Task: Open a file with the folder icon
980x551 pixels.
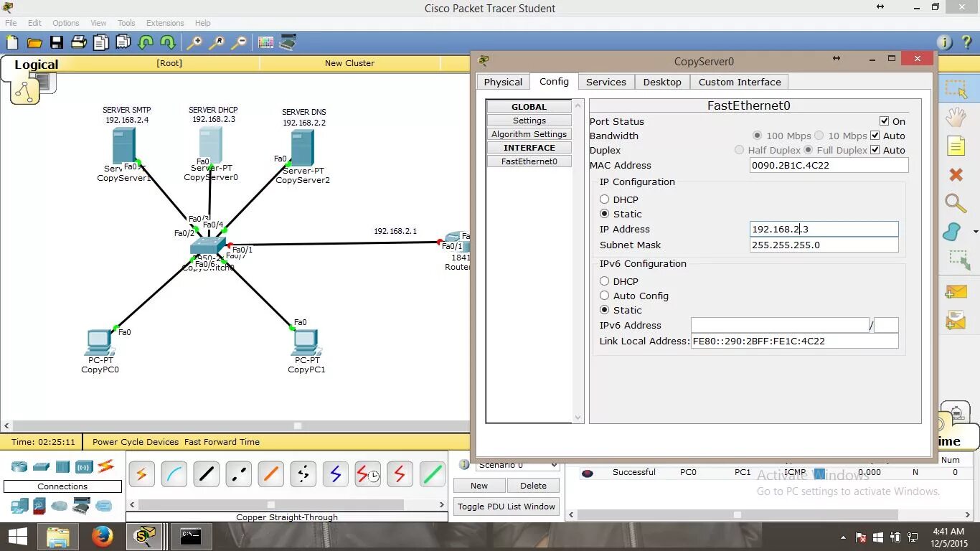Action: point(34,42)
